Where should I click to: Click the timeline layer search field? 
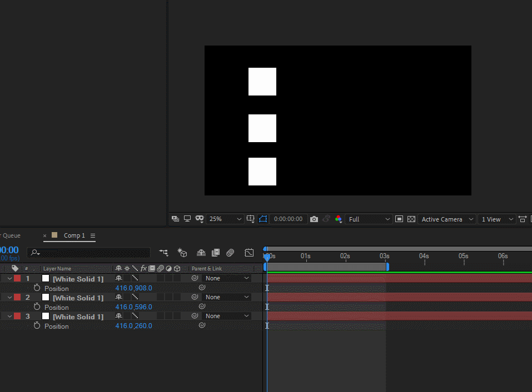point(89,253)
